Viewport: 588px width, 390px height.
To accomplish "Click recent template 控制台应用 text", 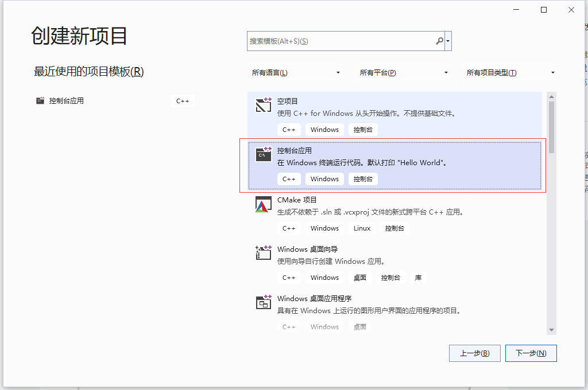I will pos(67,101).
